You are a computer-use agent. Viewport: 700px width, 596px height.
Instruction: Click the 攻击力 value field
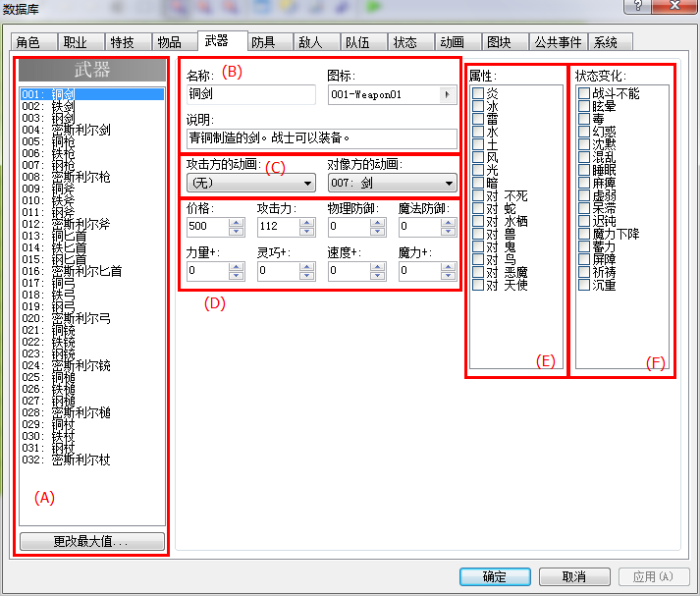[279, 227]
